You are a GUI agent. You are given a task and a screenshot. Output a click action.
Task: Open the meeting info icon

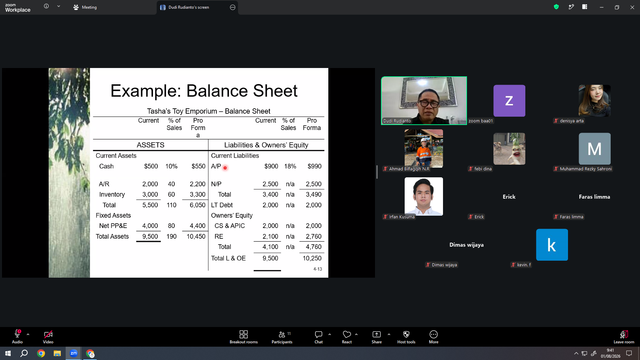(x=47, y=6)
